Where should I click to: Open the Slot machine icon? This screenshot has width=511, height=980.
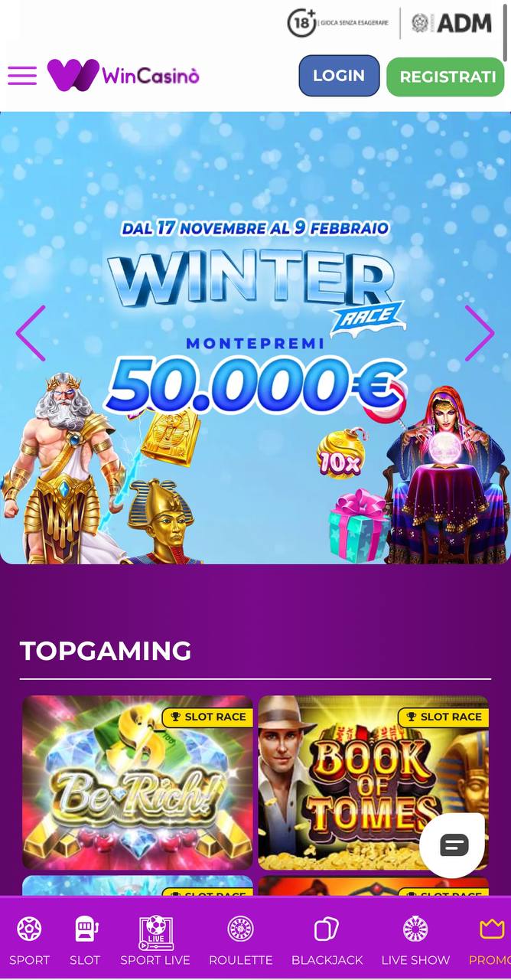pyautogui.click(x=86, y=929)
